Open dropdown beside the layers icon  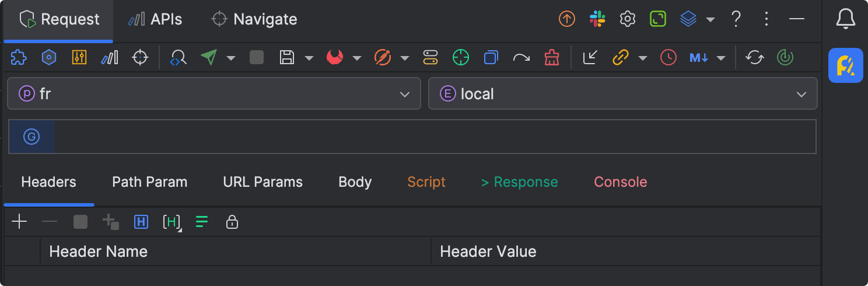(x=710, y=20)
